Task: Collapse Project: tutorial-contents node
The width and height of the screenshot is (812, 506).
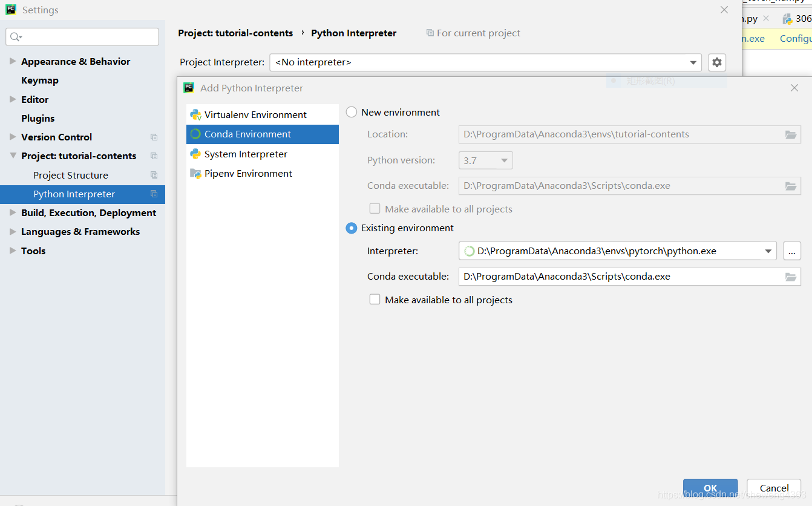Action: (13, 156)
